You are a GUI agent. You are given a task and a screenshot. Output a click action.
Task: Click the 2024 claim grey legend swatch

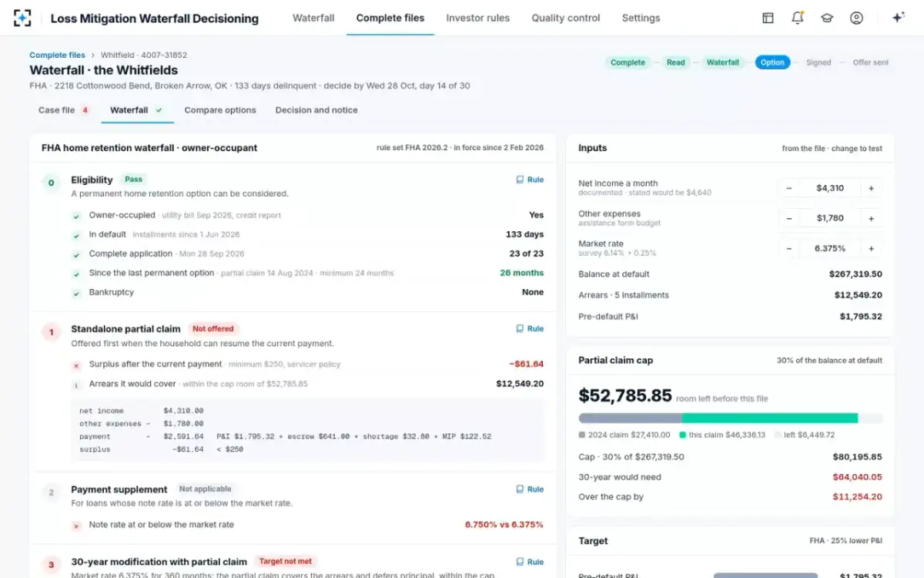click(x=581, y=435)
